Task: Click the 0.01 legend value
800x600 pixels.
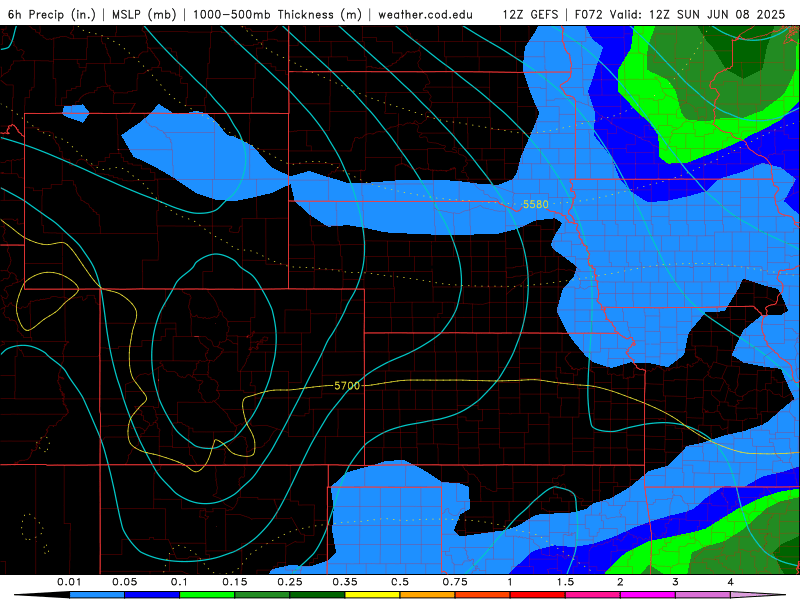Action: [69, 582]
